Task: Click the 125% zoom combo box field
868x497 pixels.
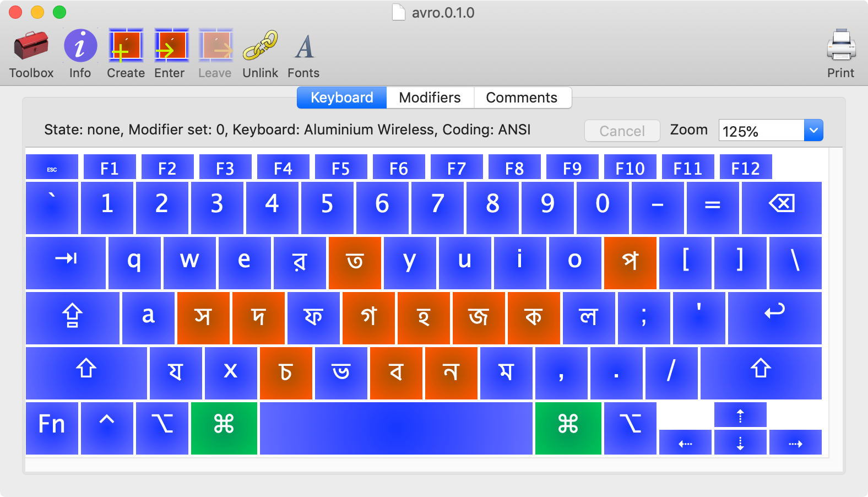Action: tap(761, 131)
